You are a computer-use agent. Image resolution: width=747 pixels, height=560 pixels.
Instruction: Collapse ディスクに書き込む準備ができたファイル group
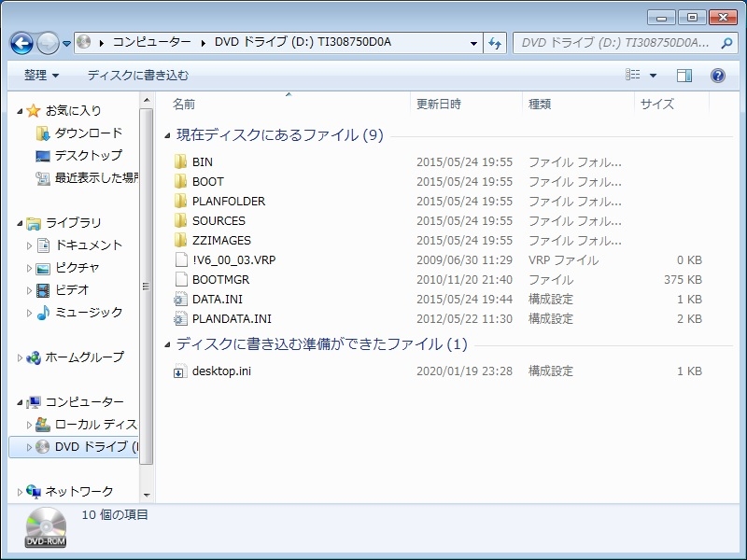tap(167, 344)
